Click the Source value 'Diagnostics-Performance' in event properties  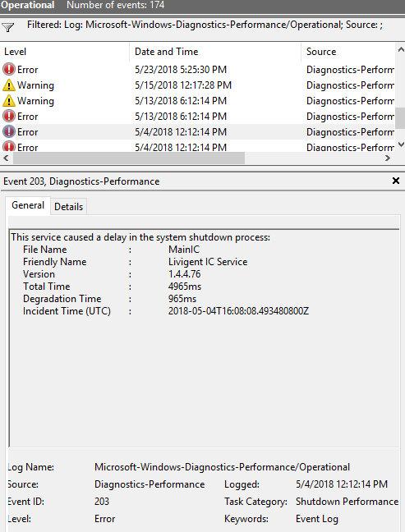(150, 484)
